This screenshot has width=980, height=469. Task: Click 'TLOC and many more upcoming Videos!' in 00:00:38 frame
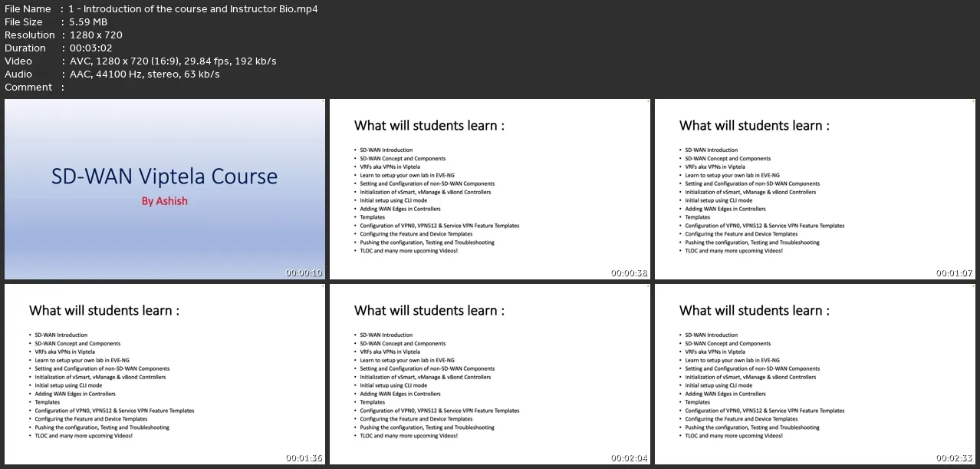click(409, 251)
